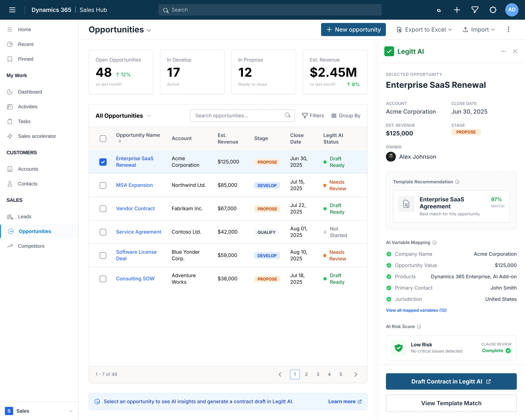Image resolution: width=525 pixels, height=420 pixels.
Task: Click the Learn more link in banner
Action: (x=345, y=402)
